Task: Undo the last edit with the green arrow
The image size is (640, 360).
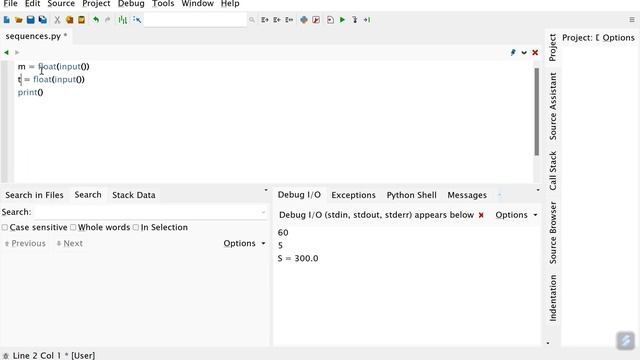Action: 96,20
